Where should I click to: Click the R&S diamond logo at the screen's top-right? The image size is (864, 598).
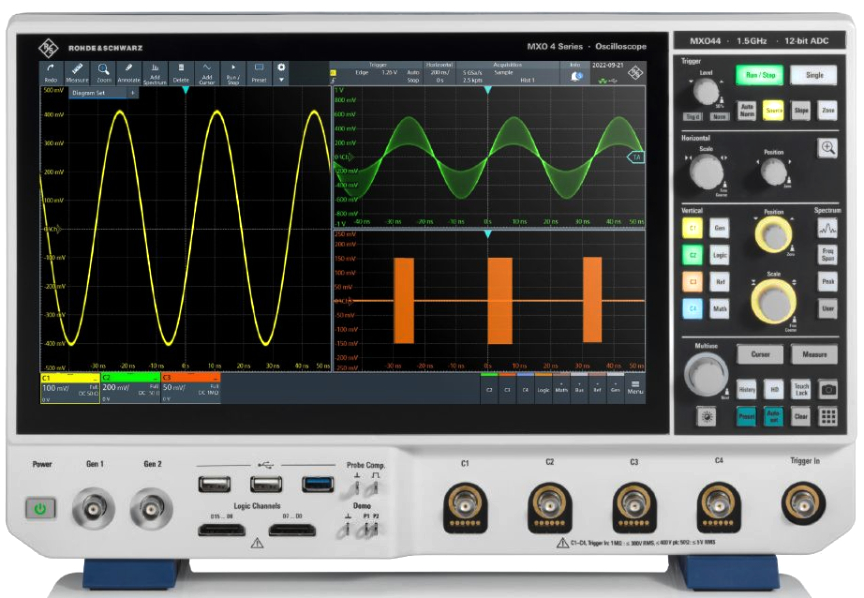click(x=635, y=73)
